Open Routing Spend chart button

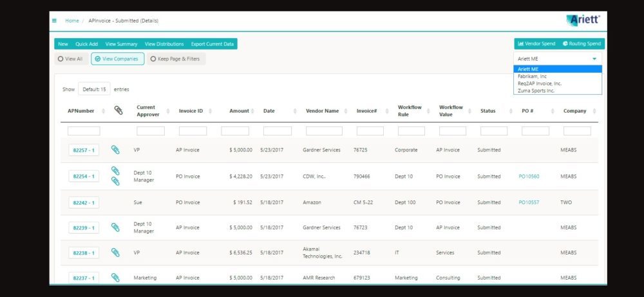click(x=582, y=44)
